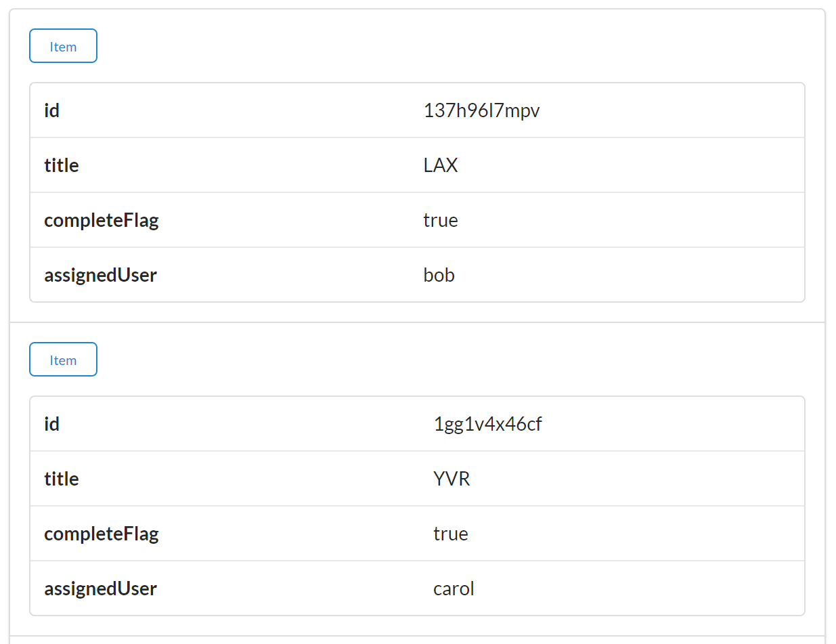Click completeFlag true value for YVR item
Viewport: 836px width, 644px height.
pos(451,534)
